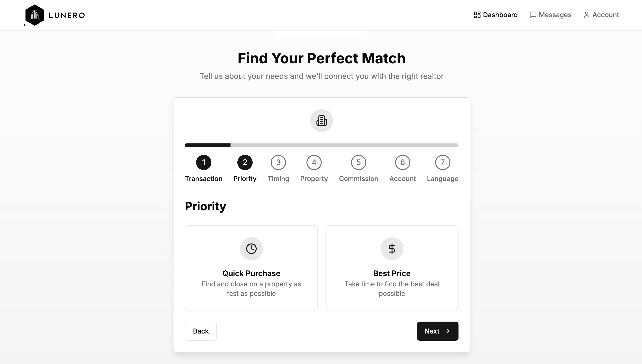
Task: Select step 7 Language circle
Action: 443,162
